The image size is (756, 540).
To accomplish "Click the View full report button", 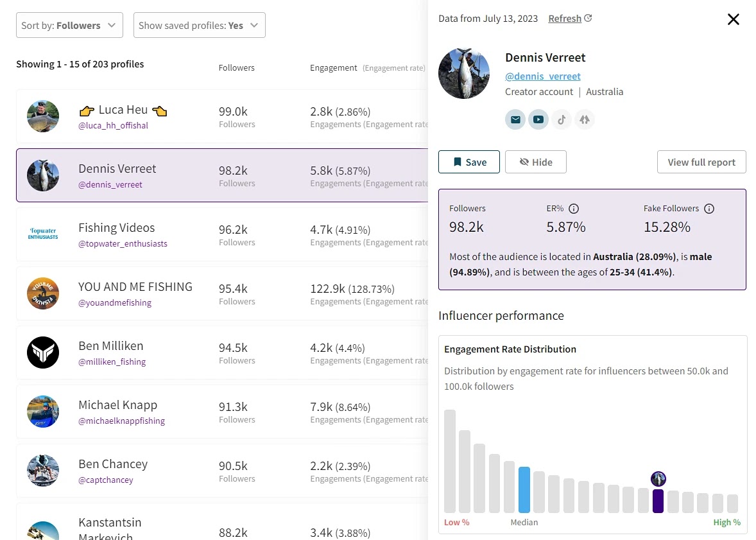I will [x=701, y=162].
